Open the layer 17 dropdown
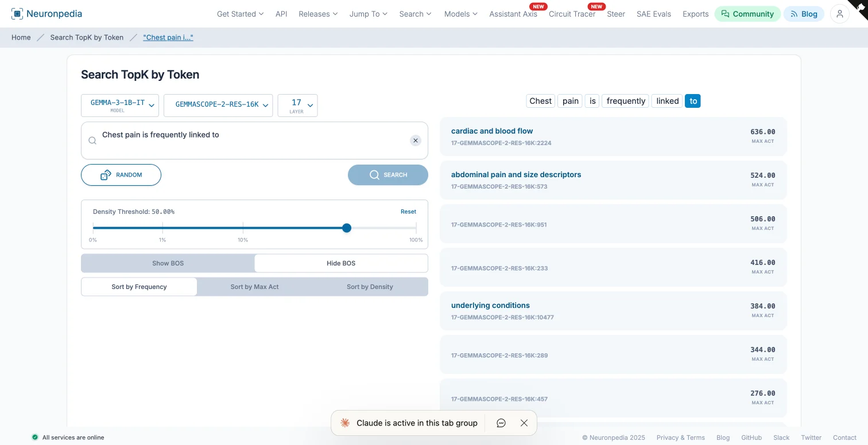The width and height of the screenshot is (868, 445). pyautogui.click(x=297, y=106)
